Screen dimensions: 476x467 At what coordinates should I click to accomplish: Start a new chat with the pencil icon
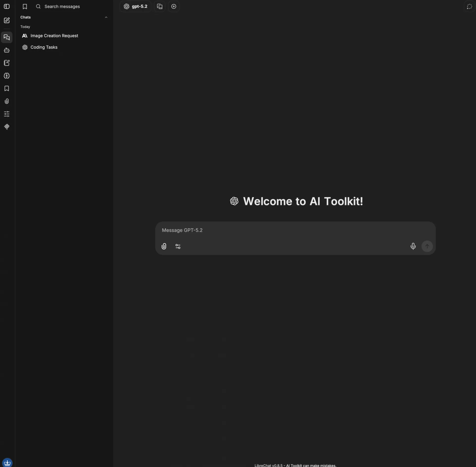click(x=7, y=20)
